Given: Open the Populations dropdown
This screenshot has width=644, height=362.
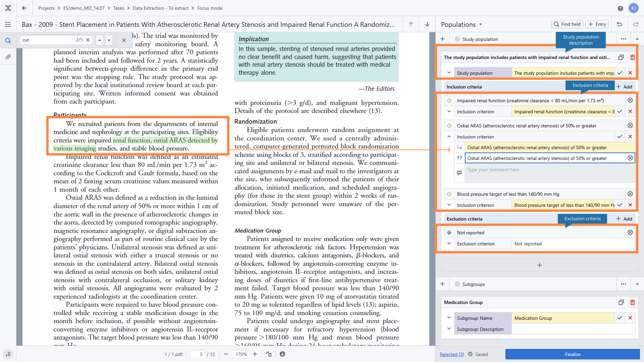Looking at the screenshot, I should pos(462,24).
